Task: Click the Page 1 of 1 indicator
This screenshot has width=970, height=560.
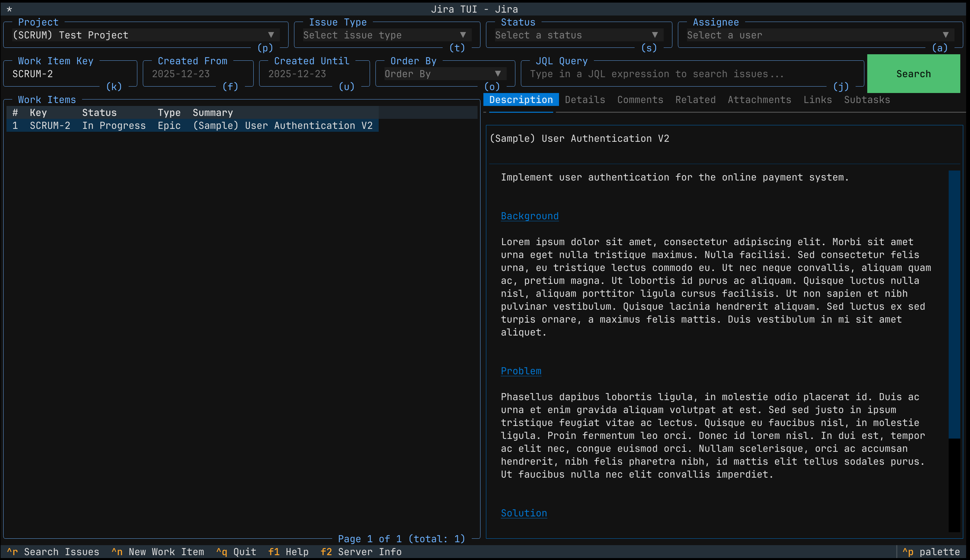Action: [402, 539]
